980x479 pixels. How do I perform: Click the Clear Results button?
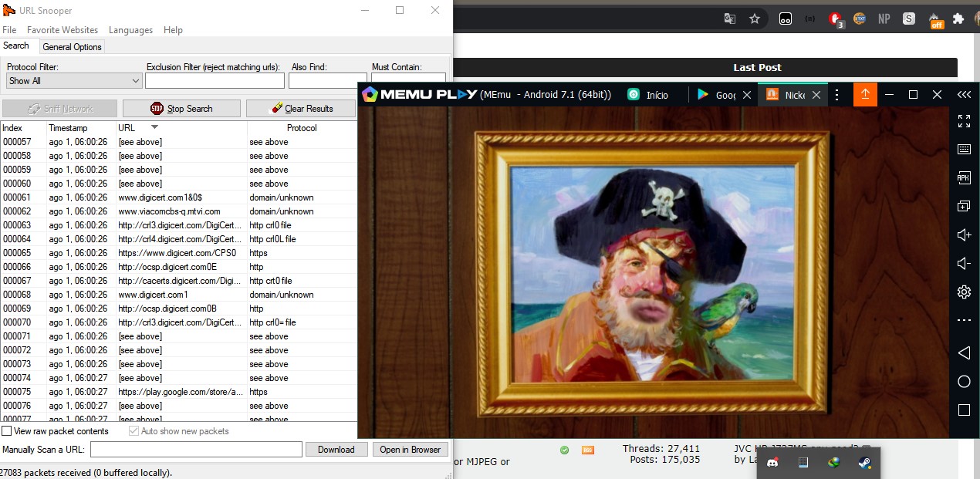301,109
